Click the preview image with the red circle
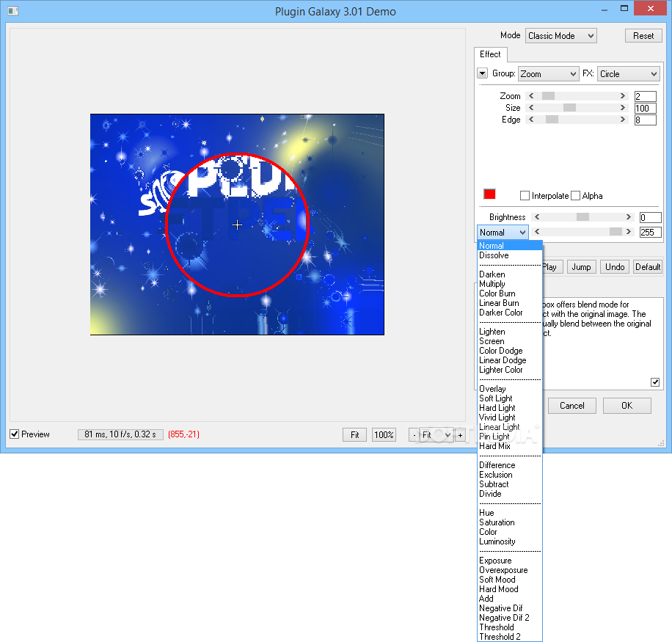 237,225
